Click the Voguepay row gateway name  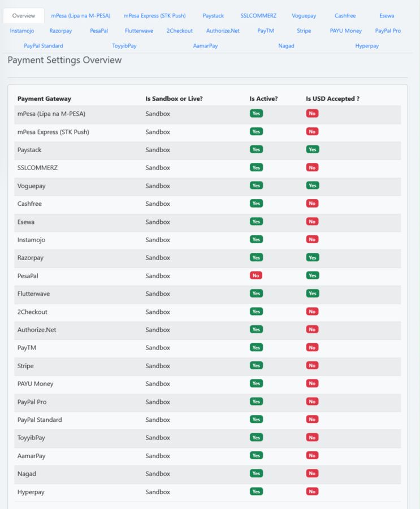[31, 186]
